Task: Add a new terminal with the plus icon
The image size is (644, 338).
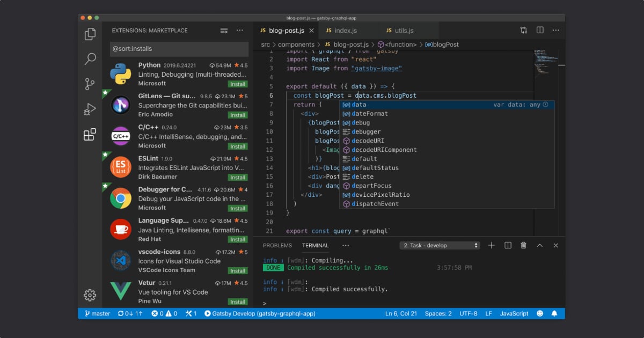Action: (x=491, y=245)
